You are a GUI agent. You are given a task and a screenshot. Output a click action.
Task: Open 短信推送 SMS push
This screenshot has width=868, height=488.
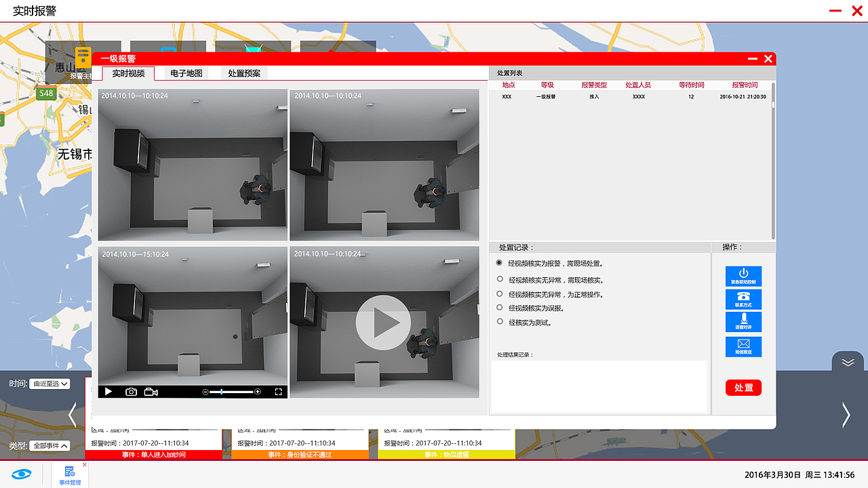point(743,347)
